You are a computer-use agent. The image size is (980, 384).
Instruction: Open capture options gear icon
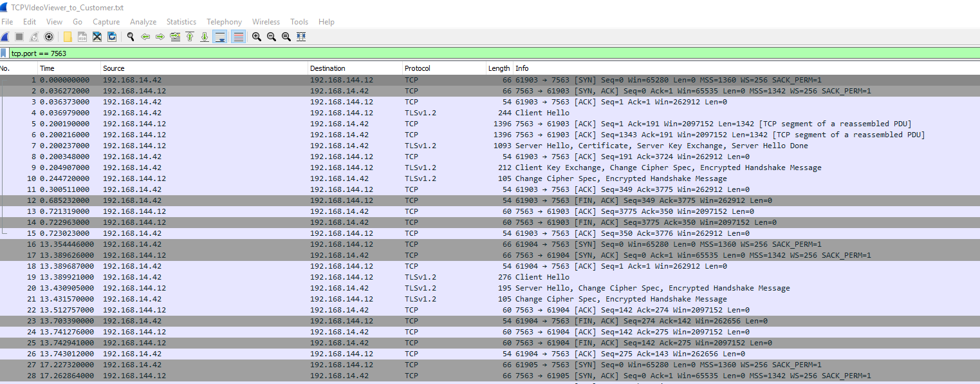(x=48, y=37)
